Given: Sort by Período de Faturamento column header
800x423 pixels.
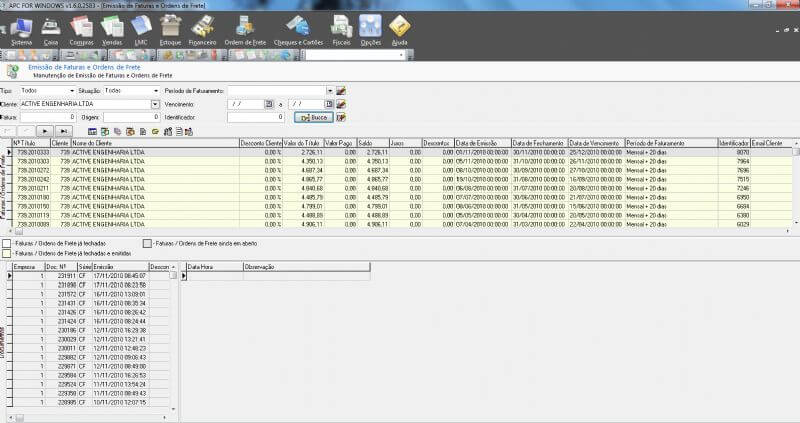Looking at the screenshot, I should click(671, 143).
